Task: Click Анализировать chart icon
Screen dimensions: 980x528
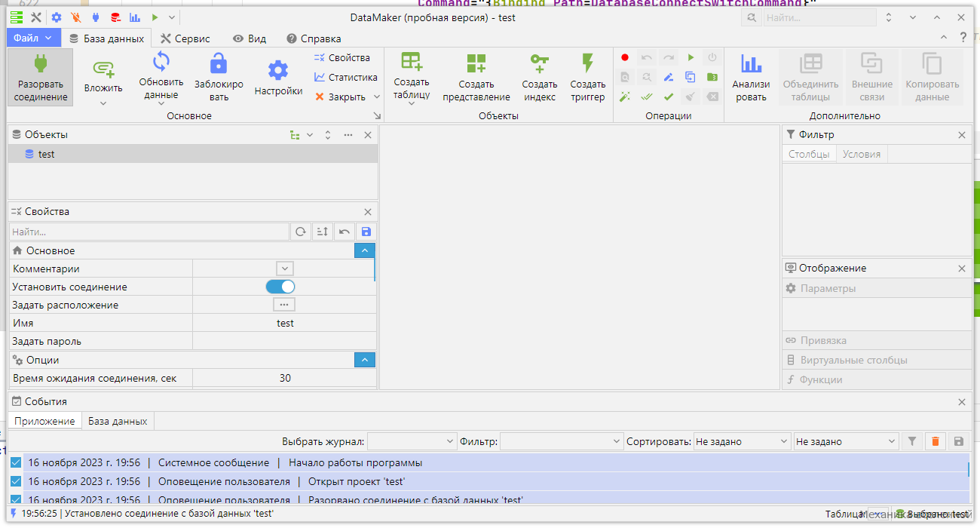Action: pyautogui.click(x=751, y=63)
